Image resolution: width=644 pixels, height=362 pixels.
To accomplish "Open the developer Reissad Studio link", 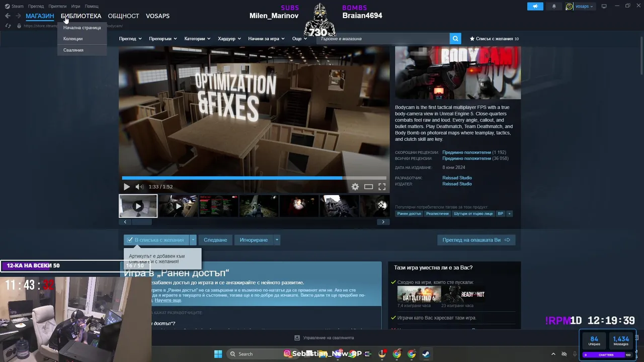I will point(457,177).
